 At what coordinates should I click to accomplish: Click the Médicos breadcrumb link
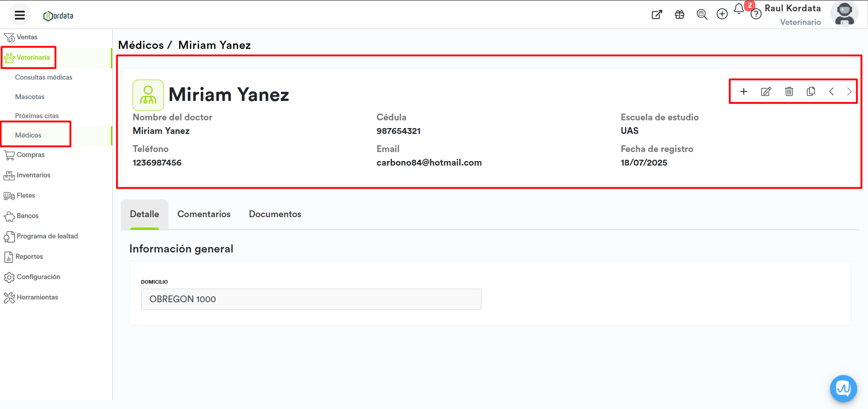coord(141,45)
